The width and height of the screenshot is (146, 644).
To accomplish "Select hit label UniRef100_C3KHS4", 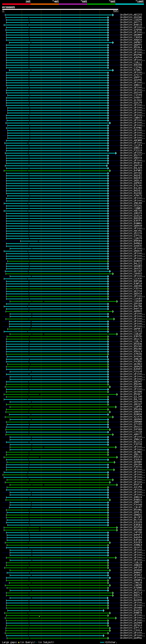I will (x=131, y=37).
